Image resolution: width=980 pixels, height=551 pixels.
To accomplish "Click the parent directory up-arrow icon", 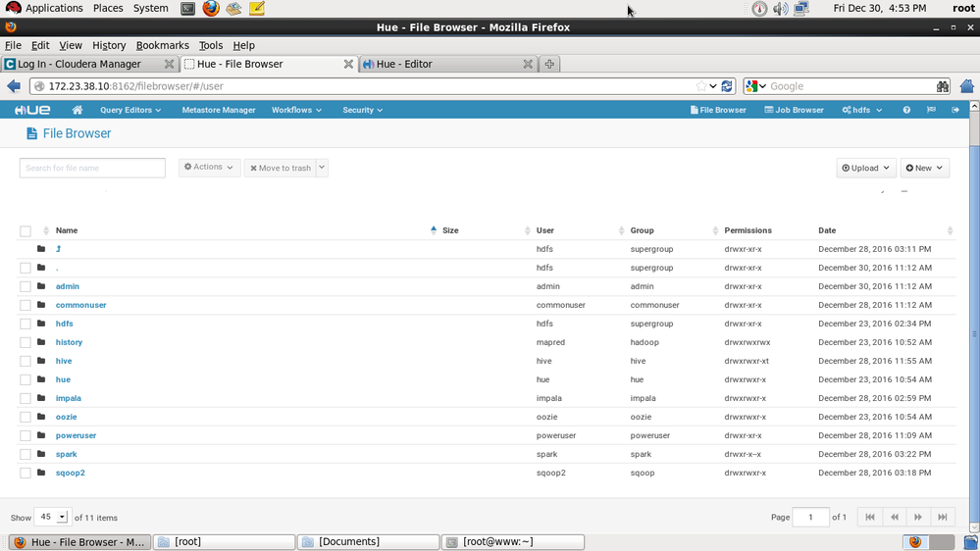I will [58, 249].
